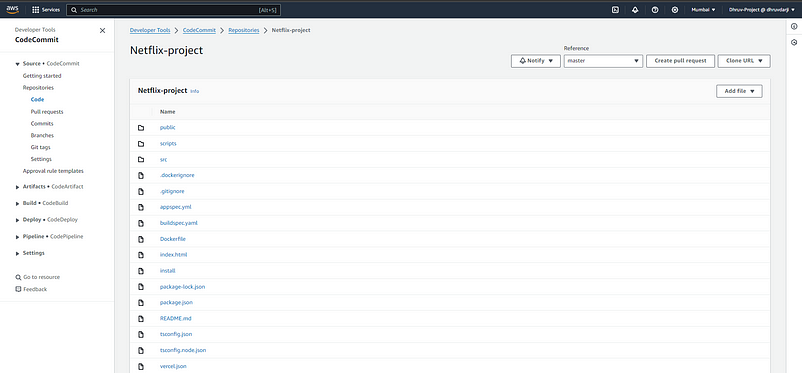
Task: Click the package.json file icon
Action: click(x=141, y=303)
